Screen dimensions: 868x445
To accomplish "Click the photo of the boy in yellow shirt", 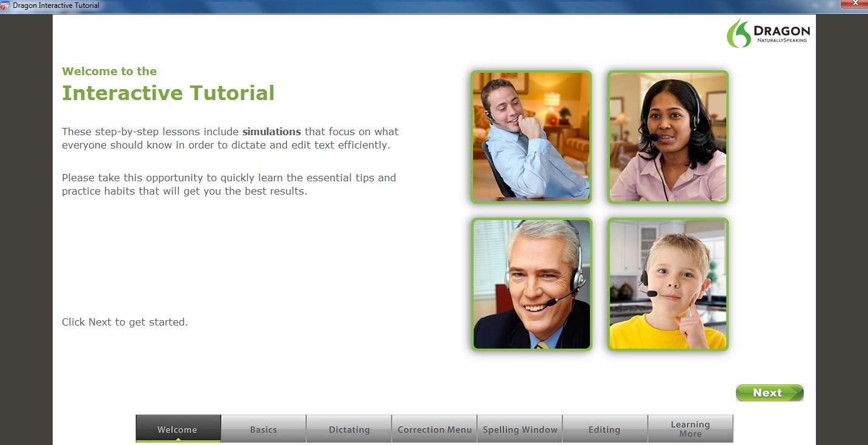I will tap(667, 284).
